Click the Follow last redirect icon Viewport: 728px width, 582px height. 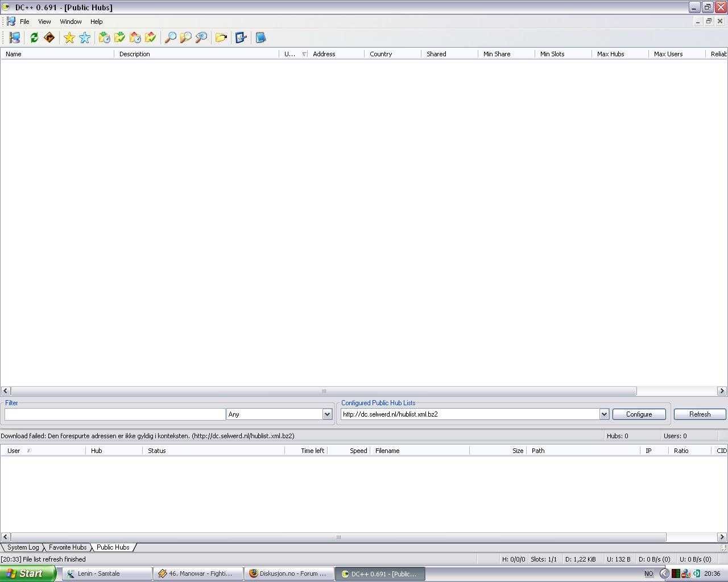pyautogui.click(x=49, y=38)
